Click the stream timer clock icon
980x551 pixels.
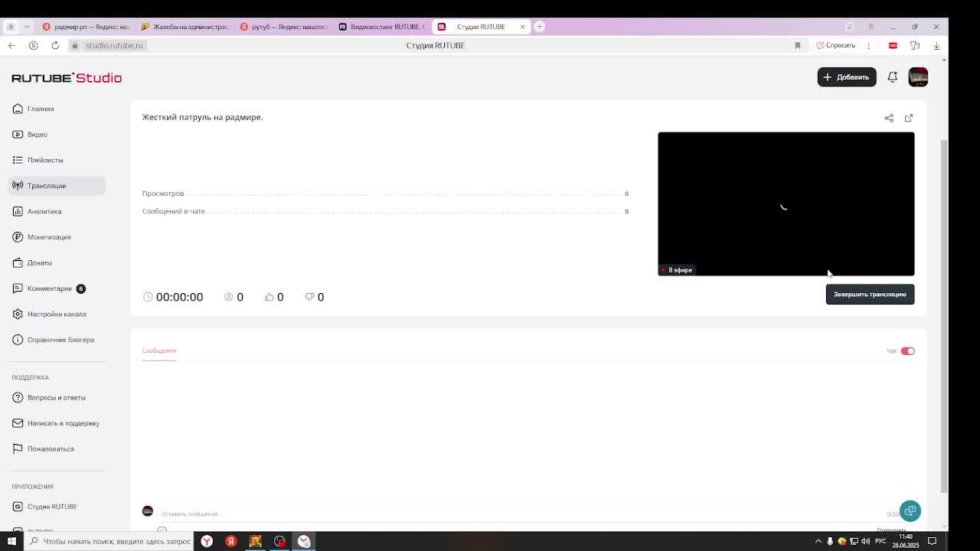tap(148, 297)
